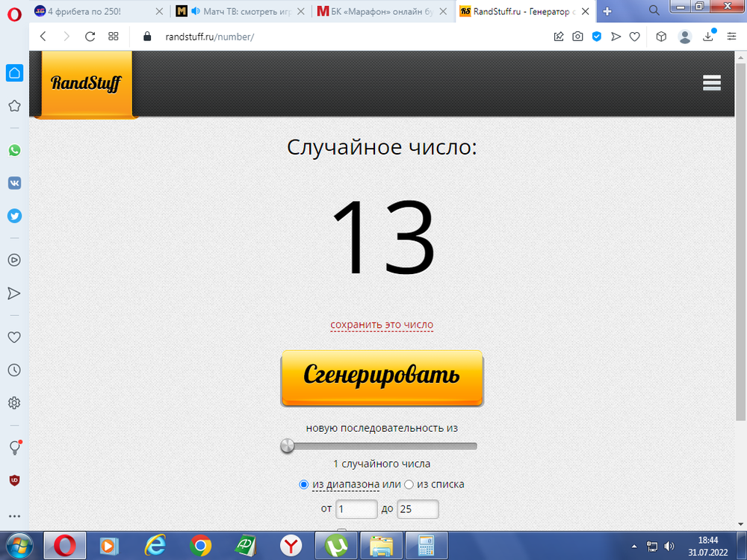Select the 'из диапазона' radio option
Screen dimensions: 747x560
(303, 485)
